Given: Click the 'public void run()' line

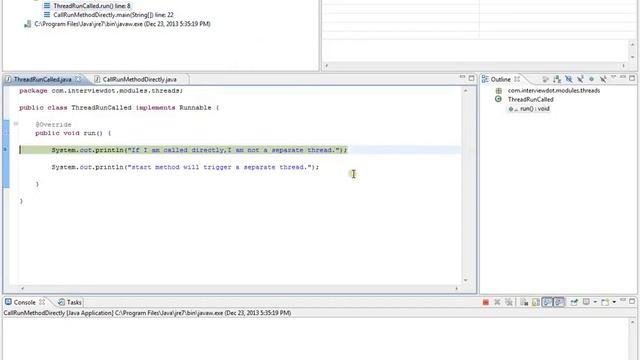Looking at the screenshot, I should [x=73, y=133].
